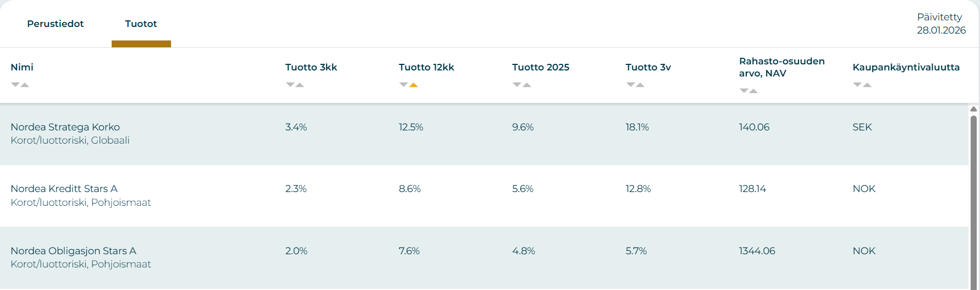
Task: Sort Tuotto 2025 ascending arrow
Action: click(x=527, y=85)
